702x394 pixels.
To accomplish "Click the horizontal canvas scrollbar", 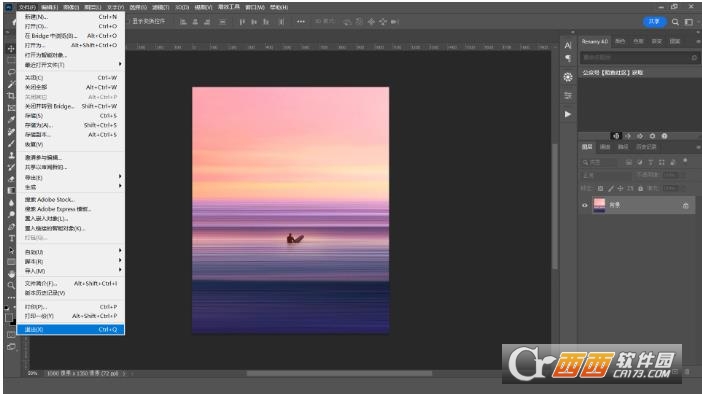I will click(x=339, y=373).
